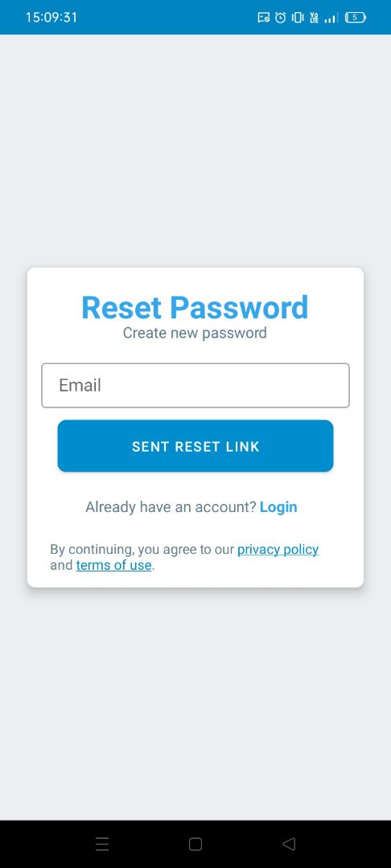Tap the Email placeholder label
The image size is (391, 868).
tap(80, 385)
